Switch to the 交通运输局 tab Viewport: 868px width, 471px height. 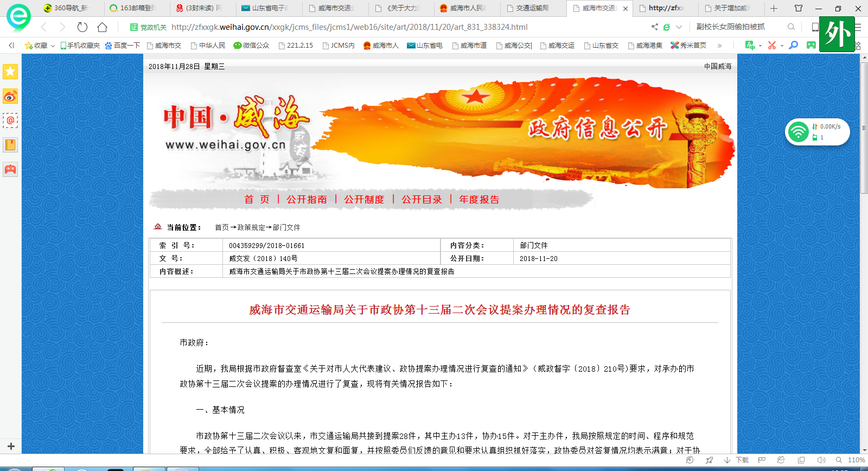[532, 8]
